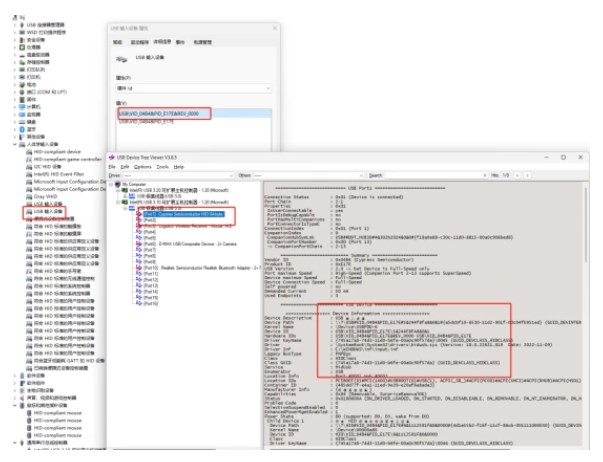Expand the 端口 (COM 和 LPT) category
The height and width of the screenshot is (462, 603).
tap(15, 92)
